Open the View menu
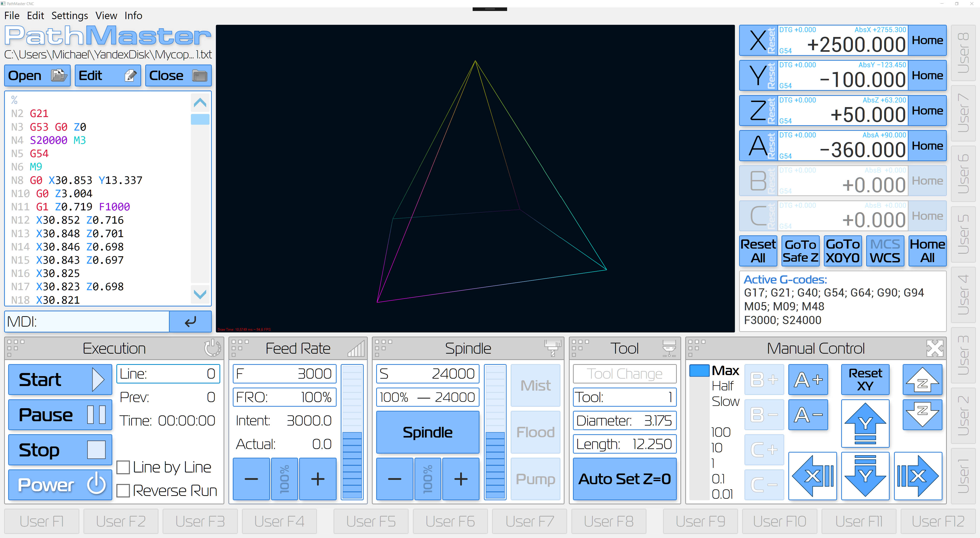This screenshot has width=980, height=538. pos(106,16)
